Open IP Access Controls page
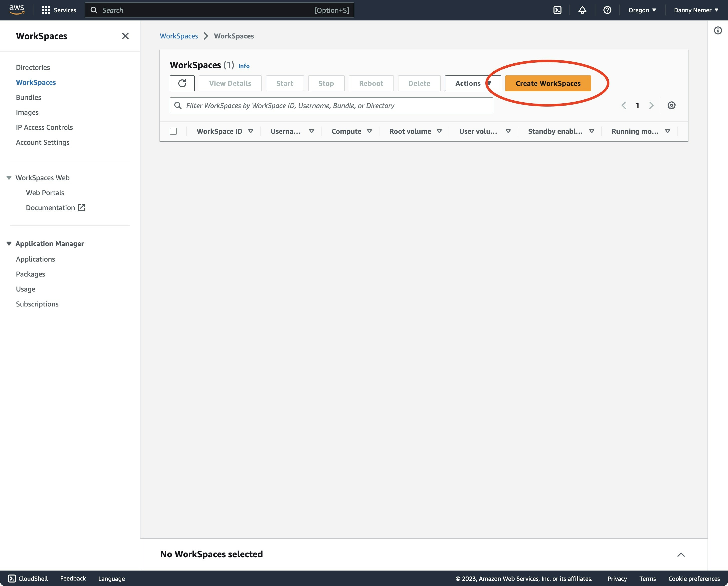Image resolution: width=728 pixels, height=586 pixels. coord(44,127)
